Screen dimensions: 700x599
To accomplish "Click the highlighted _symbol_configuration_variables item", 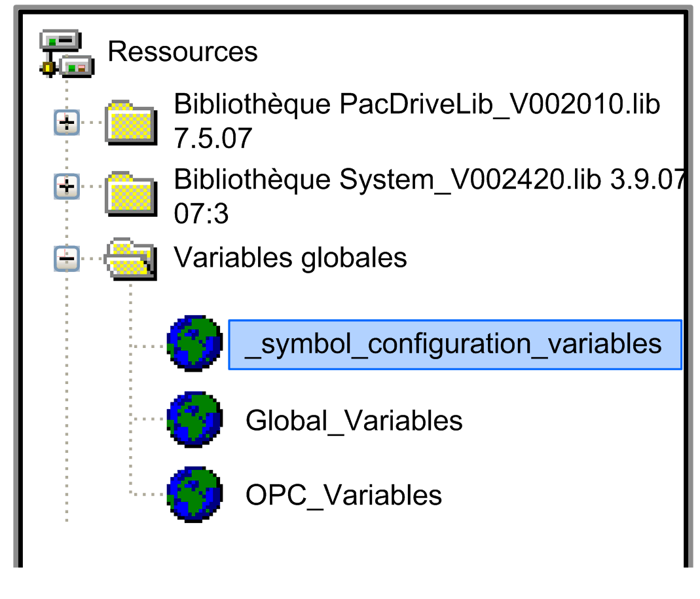I will [x=454, y=345].
